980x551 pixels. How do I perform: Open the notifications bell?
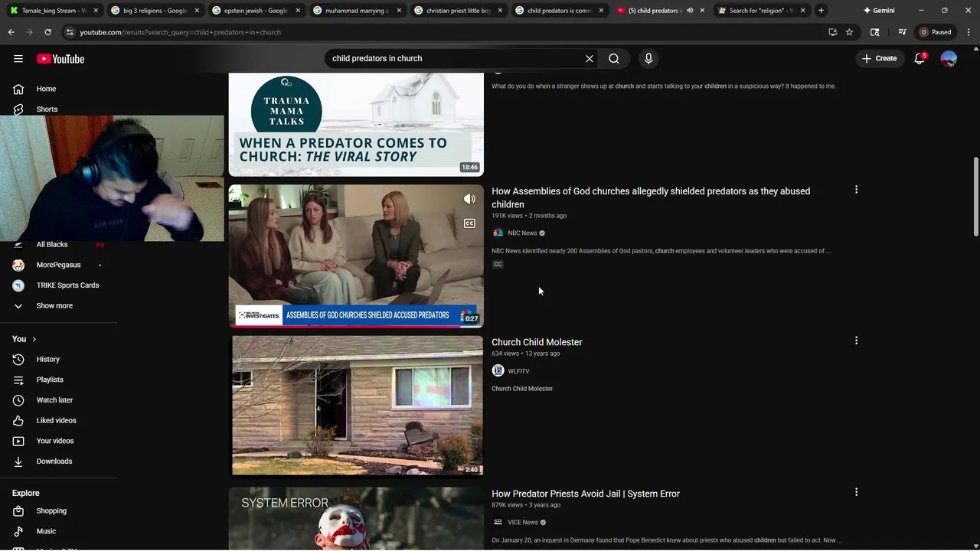click(x=920, y=58)
